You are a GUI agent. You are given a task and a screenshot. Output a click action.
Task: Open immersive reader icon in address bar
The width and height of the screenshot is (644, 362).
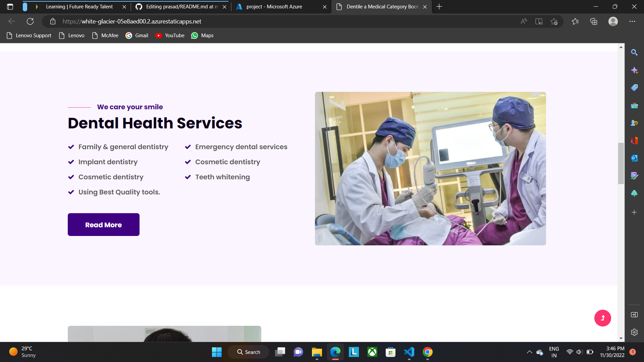click(x=539, y=21)
